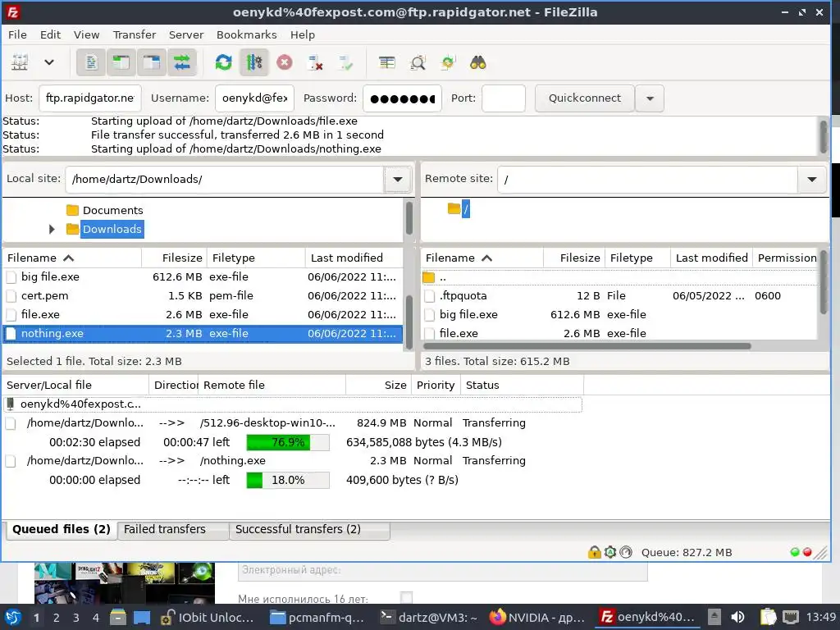Switch to Failed transfers tab
The width and height of the screenshot is (840, 630).
tap(172, 529)
